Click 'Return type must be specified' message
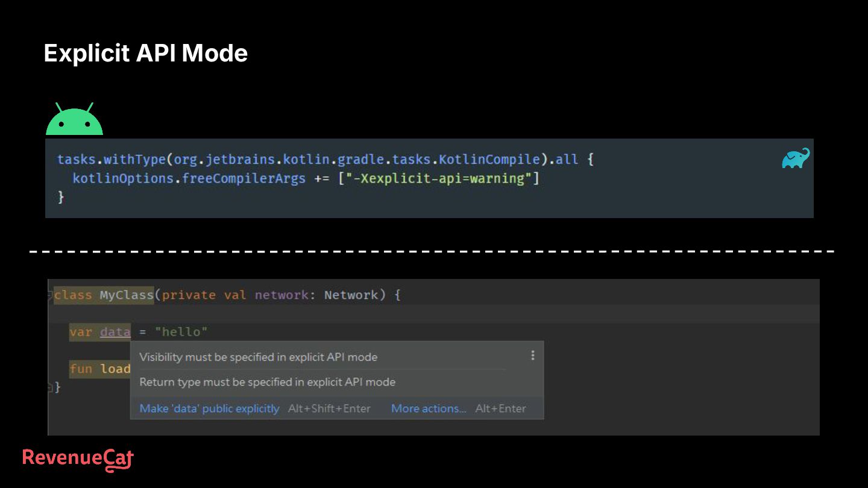This screenshot has height=488, width=868. pos(267,382)
